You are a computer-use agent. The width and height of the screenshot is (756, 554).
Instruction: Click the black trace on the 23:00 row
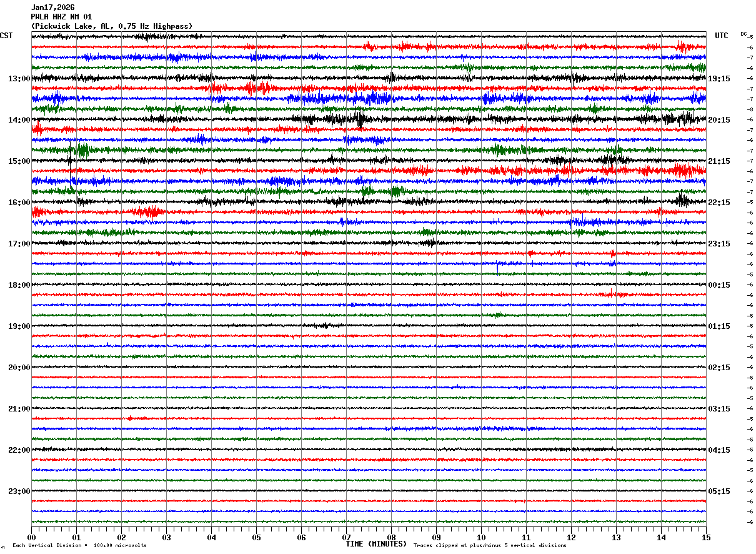point(369,491)
